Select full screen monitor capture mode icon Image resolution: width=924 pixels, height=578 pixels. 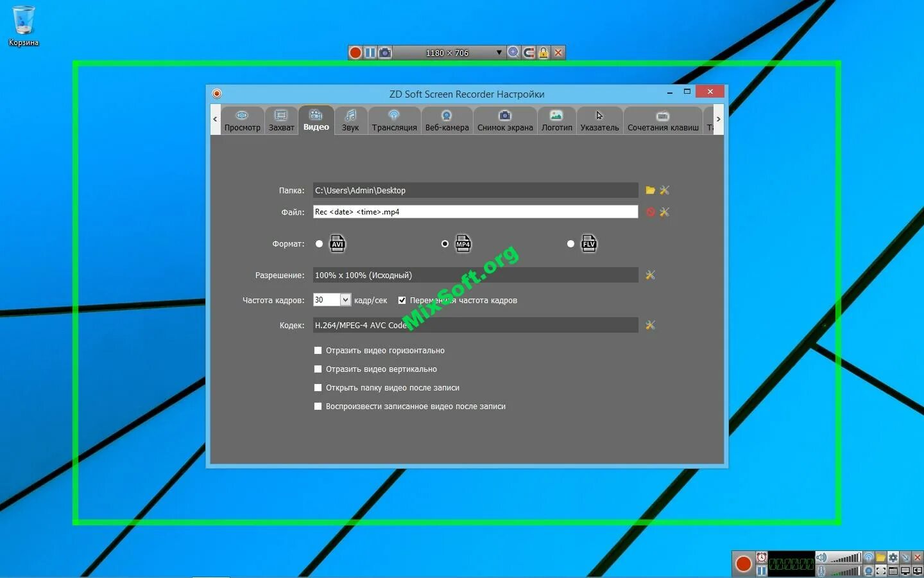click(x=905, y=571)
